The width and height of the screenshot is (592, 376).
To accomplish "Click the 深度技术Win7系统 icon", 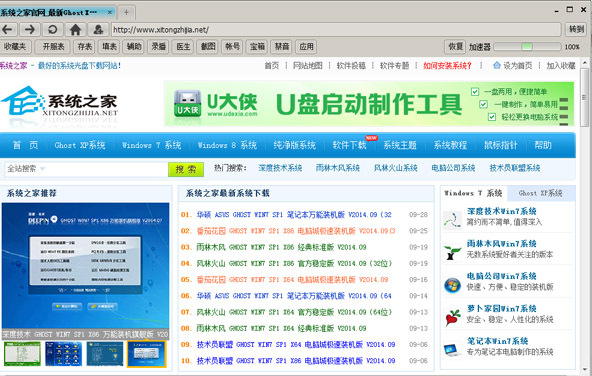I will 452,220.
